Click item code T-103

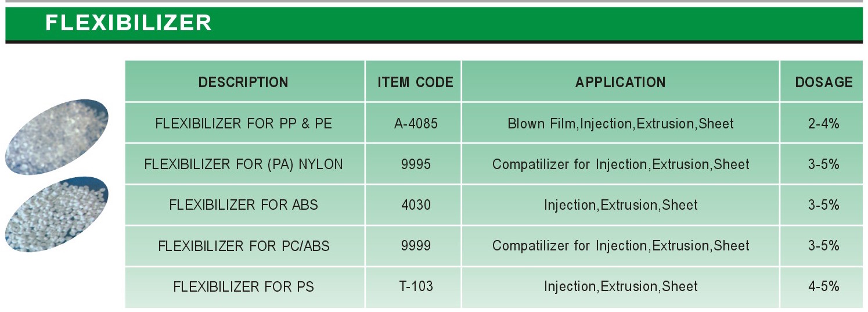[416, 286]
